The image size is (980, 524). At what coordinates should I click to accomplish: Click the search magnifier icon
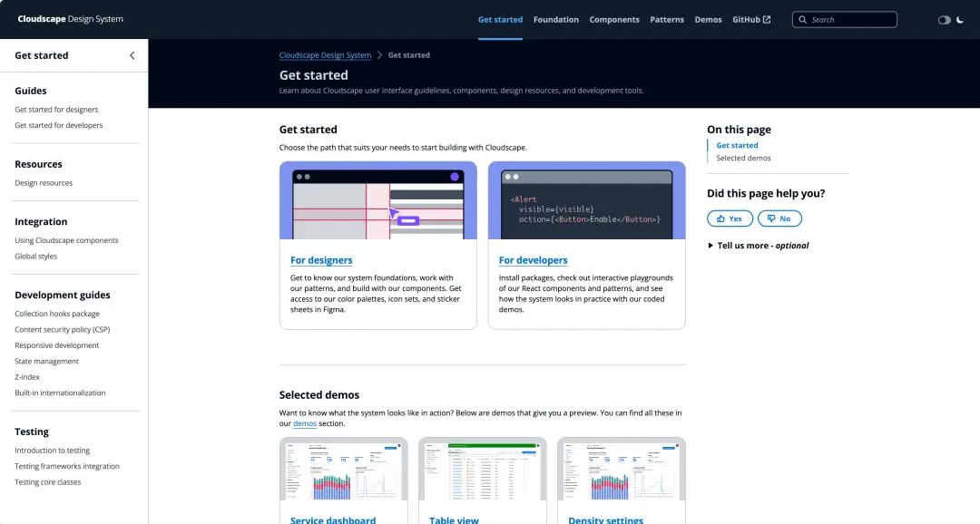click(802, 19)
